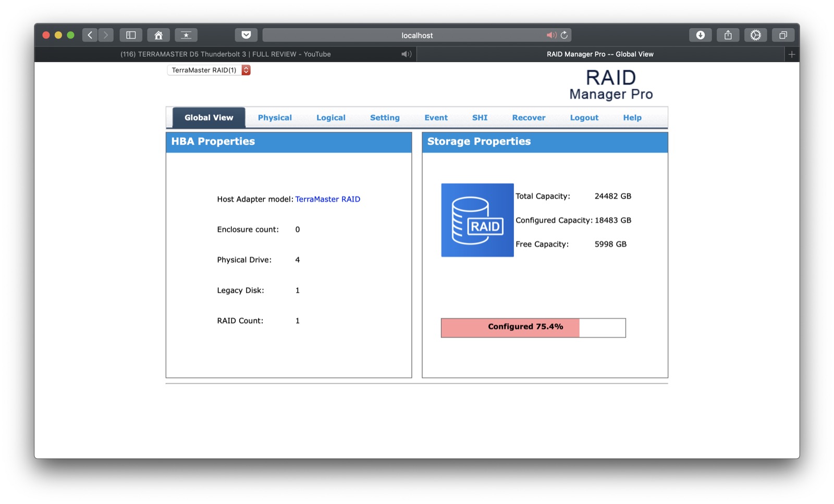Switch to the TERRAMASTER D5 YouTube tab

pos(226,54)
